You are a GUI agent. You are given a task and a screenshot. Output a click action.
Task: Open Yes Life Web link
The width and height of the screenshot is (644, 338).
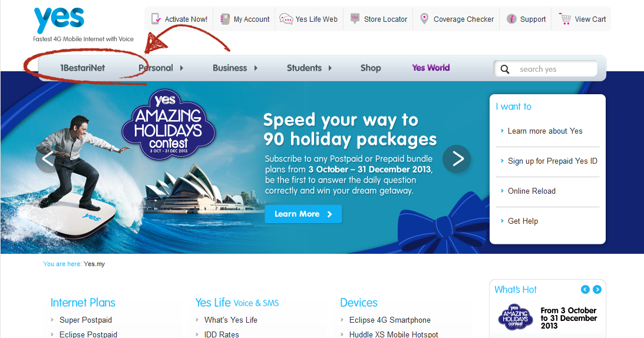(x=316, y=19)
